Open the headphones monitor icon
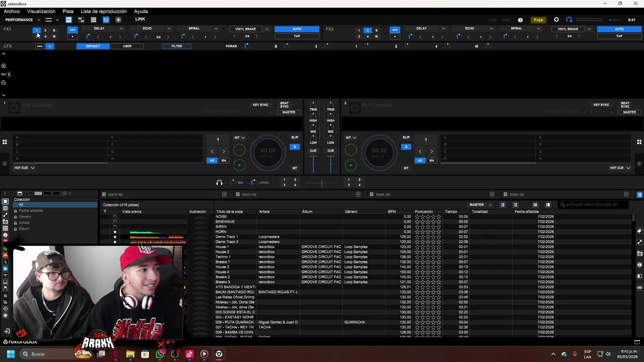This screenshot has width=644, height=362. (219, 183)
